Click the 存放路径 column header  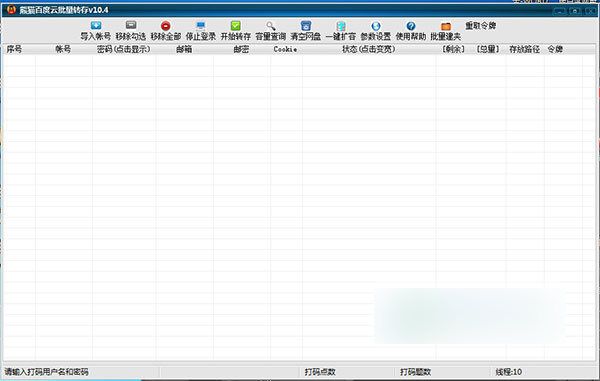tap(525, 49)
